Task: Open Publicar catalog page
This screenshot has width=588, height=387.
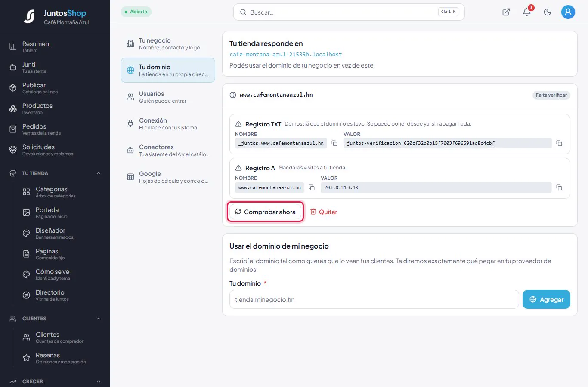Action: (x=55, y=88)
